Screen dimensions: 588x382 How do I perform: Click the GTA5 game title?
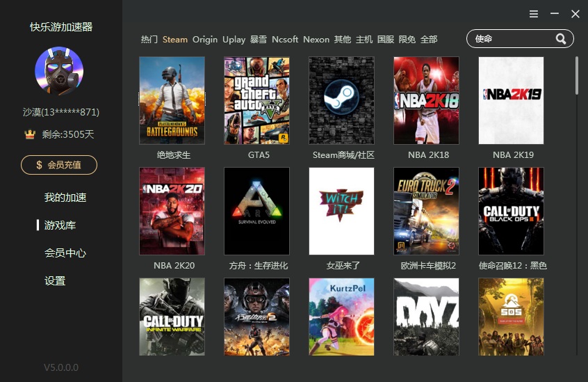259,155
